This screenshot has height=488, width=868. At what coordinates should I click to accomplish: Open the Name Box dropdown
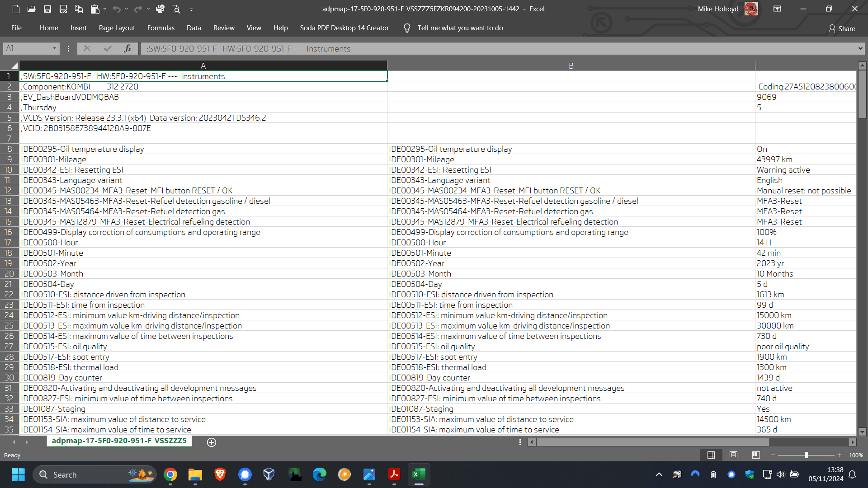(x=54, y=48)
